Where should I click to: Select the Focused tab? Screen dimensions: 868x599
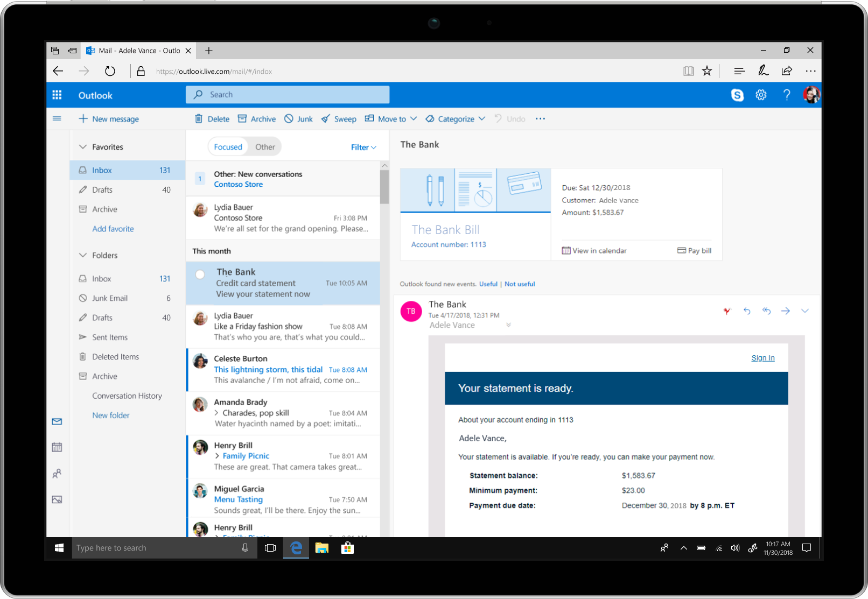pos(228,146)
